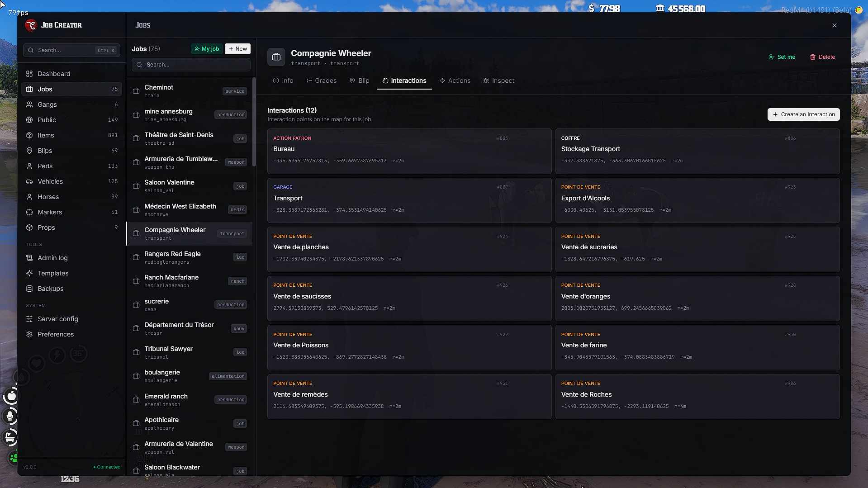Click the Items cube icon
The image size is (868, 488).
(x=29, y=135)
